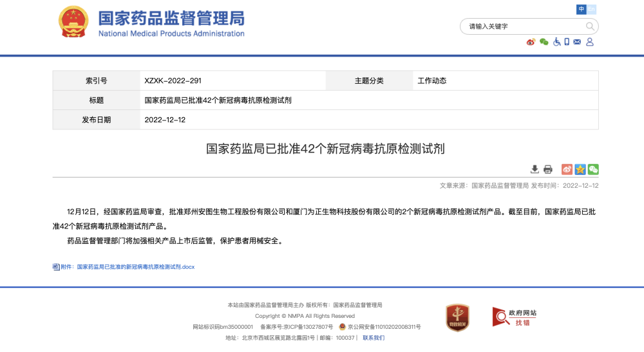This screenshot has height=352, width=644.
Task: Open the WeChat icon under search bar
Action: (544, 42)
